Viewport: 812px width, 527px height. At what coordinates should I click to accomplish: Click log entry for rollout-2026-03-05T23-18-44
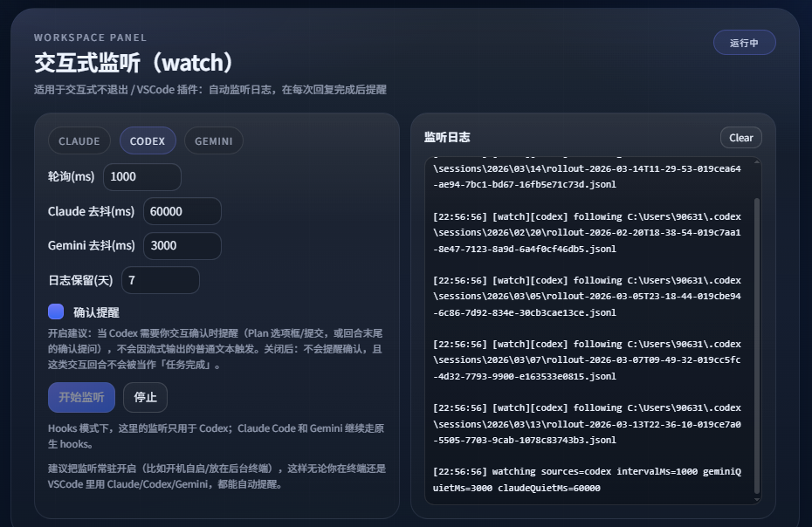pos(587,297)
